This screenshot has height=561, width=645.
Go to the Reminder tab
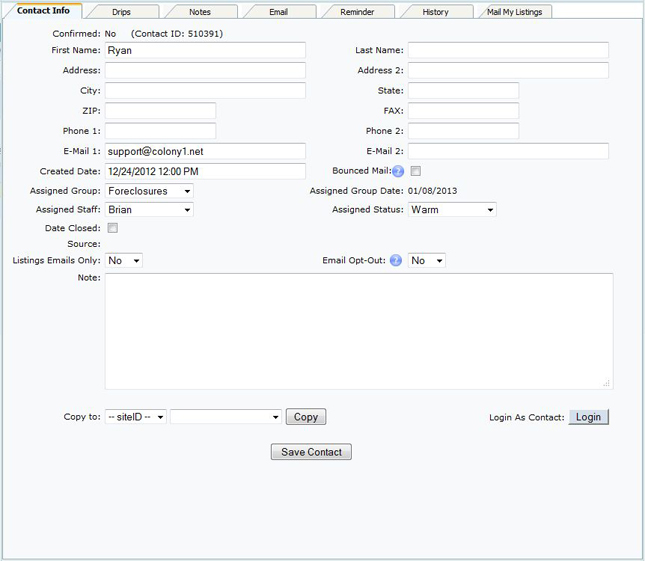point(356,12)
